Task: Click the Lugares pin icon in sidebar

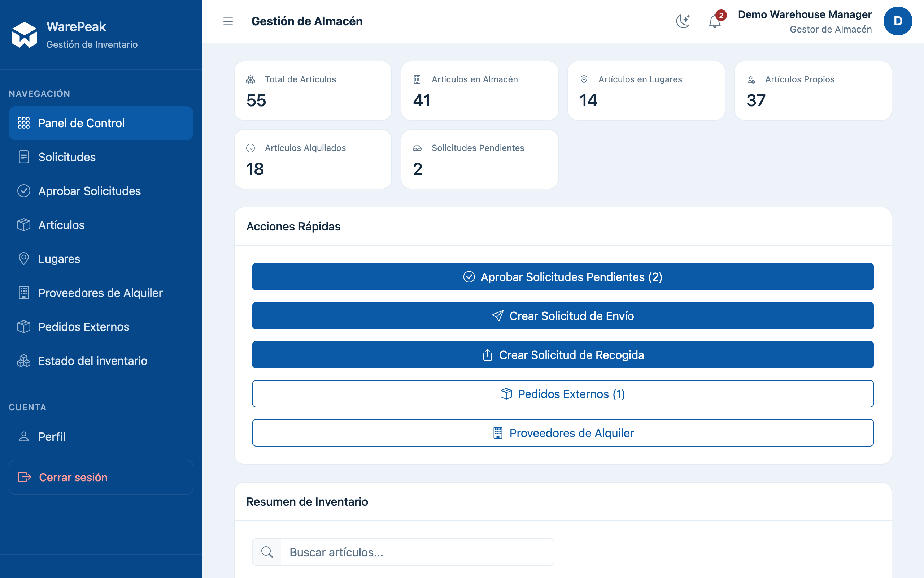Action: coord(24,259)
